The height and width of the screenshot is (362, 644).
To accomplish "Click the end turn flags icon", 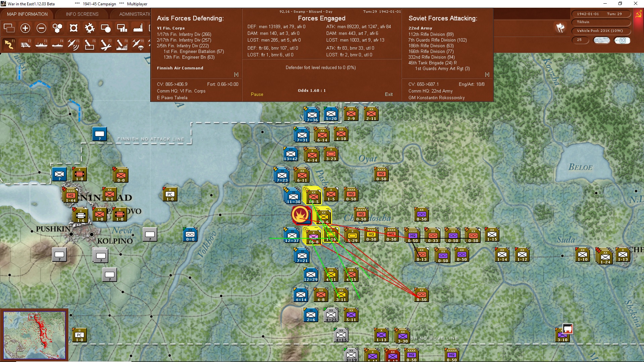I will point(560,28).
